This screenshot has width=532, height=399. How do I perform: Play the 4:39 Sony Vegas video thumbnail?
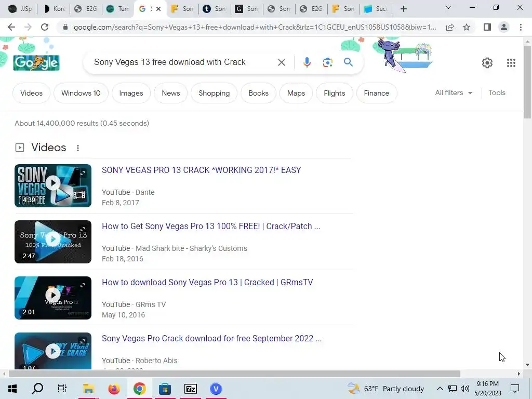tap(53, 185)
